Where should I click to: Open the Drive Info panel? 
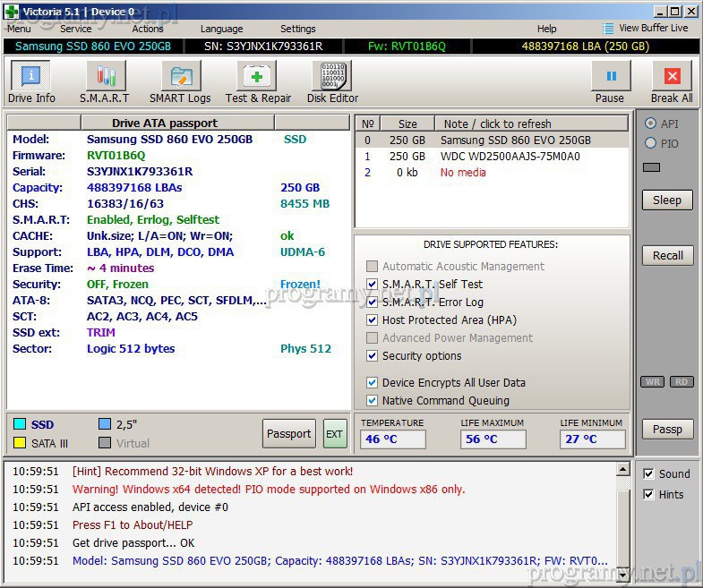31,81
